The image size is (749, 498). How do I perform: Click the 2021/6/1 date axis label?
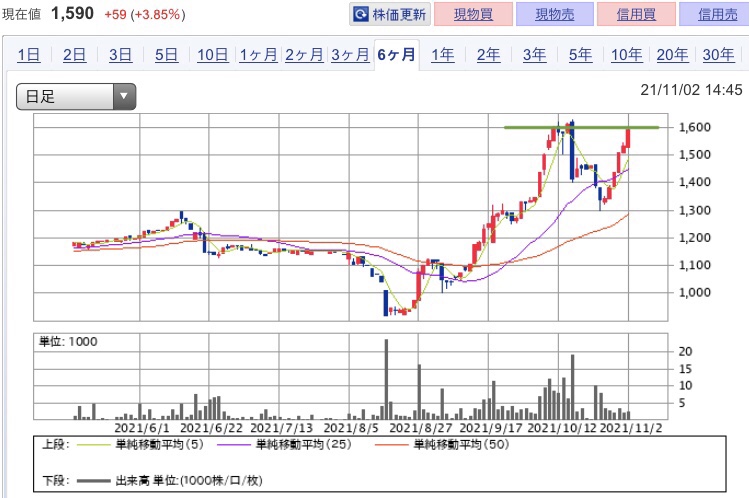pos(142,427)
